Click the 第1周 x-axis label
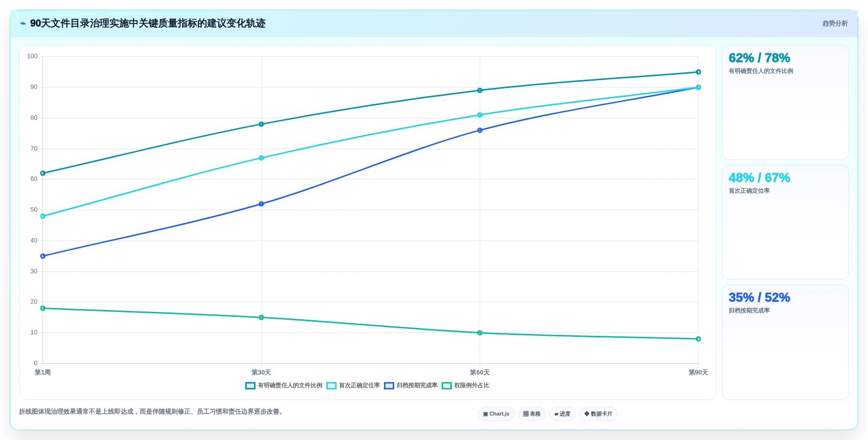868x440 pixels. pyautogui.click(x=43, y=373)
